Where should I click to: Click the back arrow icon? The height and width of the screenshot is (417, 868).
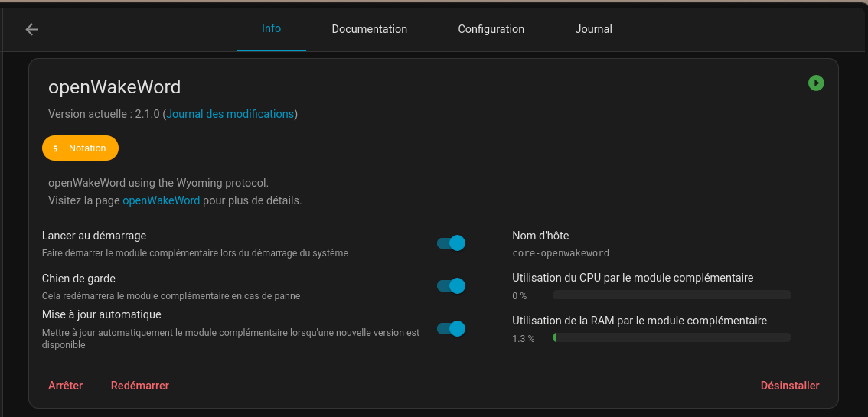pos(31,29)
